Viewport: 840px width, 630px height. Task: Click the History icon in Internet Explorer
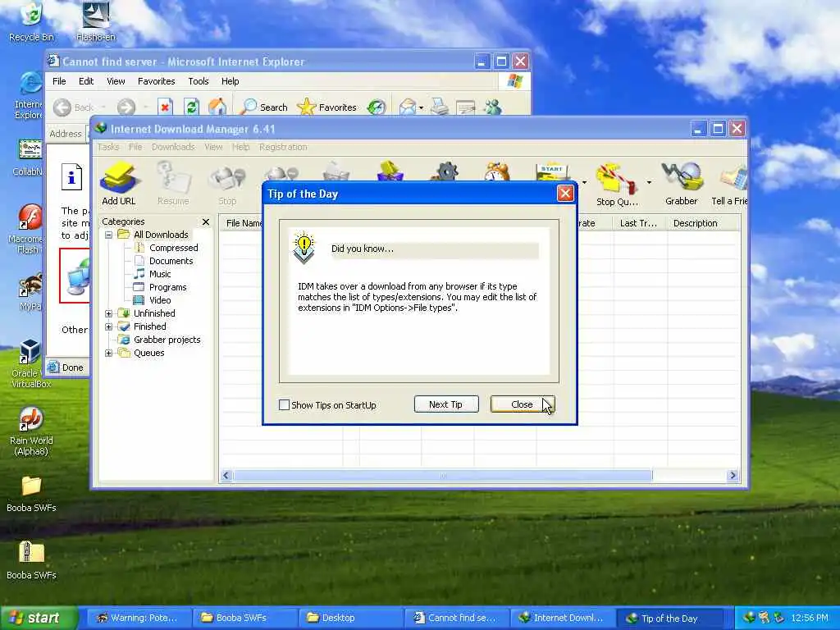click(377, 107)
